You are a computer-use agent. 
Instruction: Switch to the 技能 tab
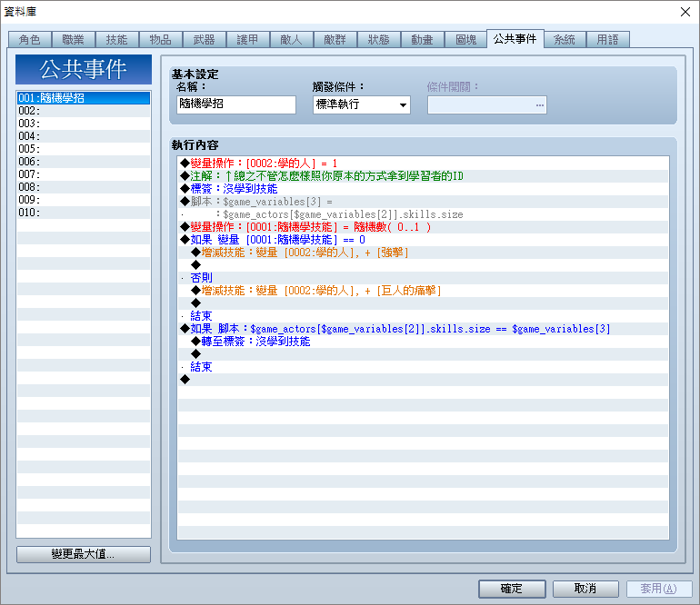coord(117,40)
